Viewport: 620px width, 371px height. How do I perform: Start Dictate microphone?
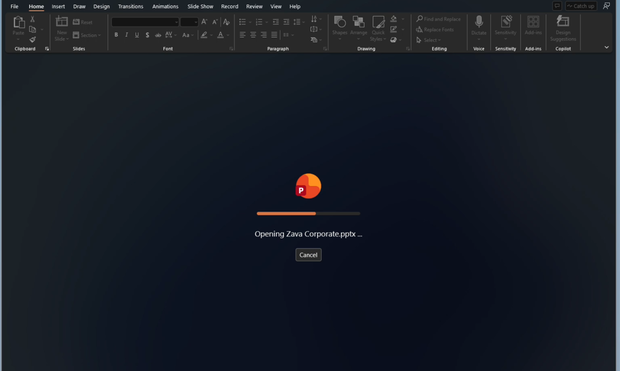(479, 27)
